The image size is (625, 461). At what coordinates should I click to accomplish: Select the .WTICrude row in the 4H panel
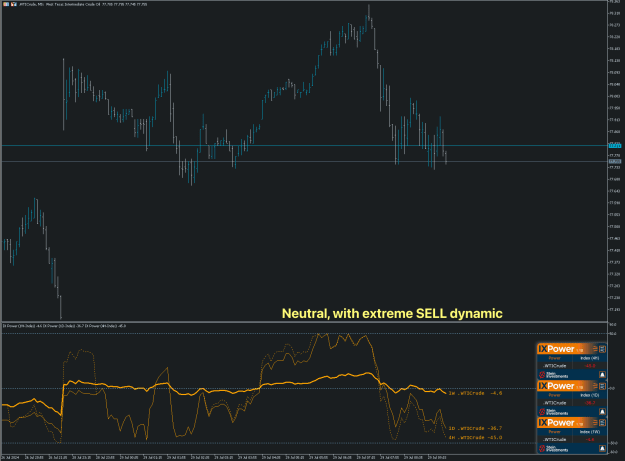point(572,366)
